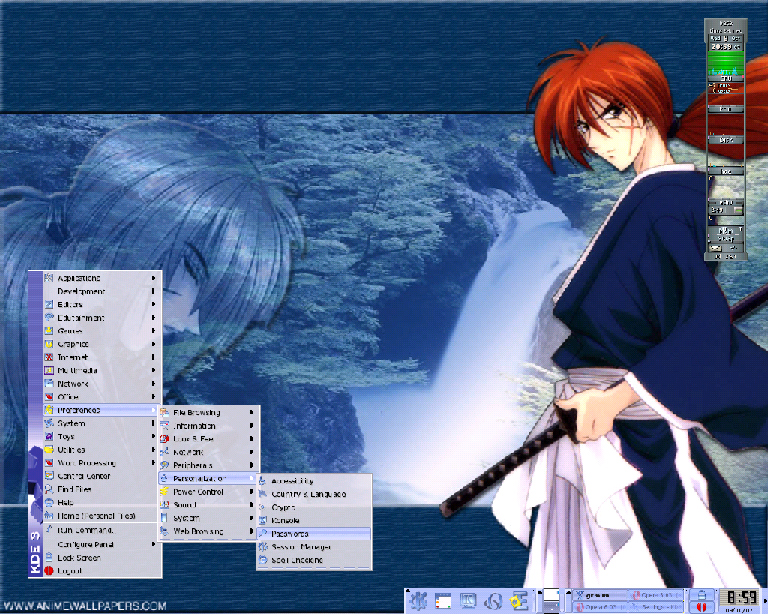Open the Development submenu
The height and width of the screenshot is (614, 768).
102,291
